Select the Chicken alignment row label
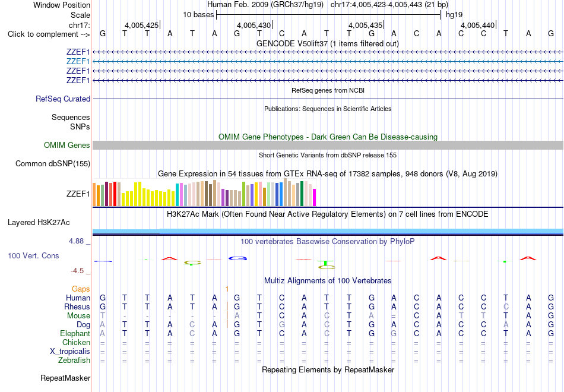Image resolution: width=564 pixels, height=392 pixels. click(76, 342)
